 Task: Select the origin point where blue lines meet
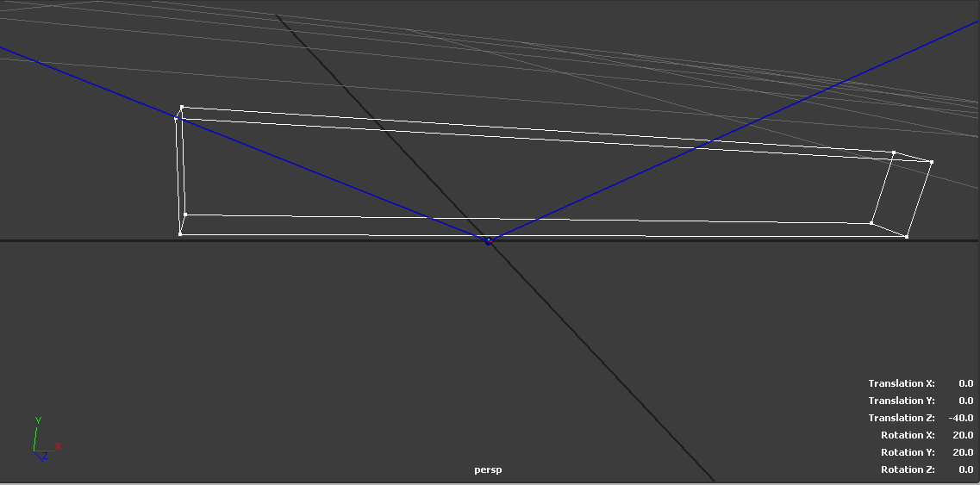coord(488,241)
